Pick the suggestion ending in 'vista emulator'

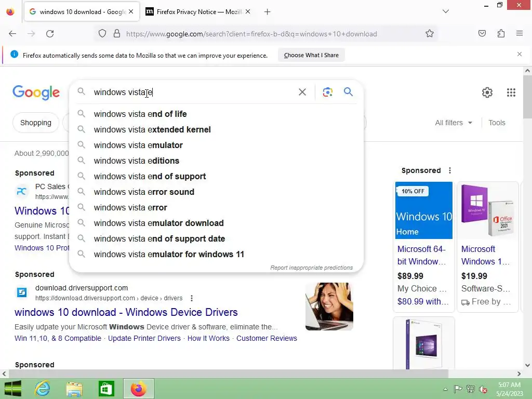(216, 145)
